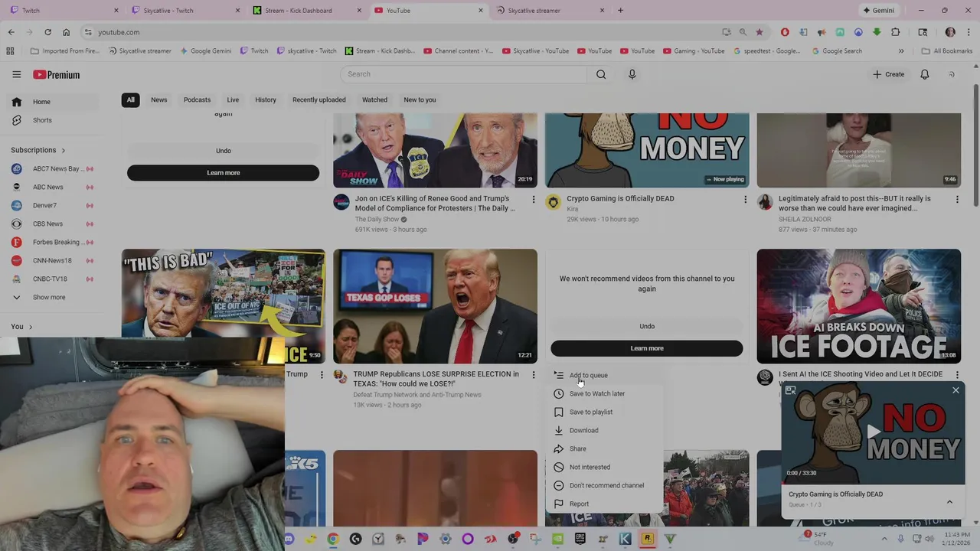Open The Daily Show channel link

376,219
